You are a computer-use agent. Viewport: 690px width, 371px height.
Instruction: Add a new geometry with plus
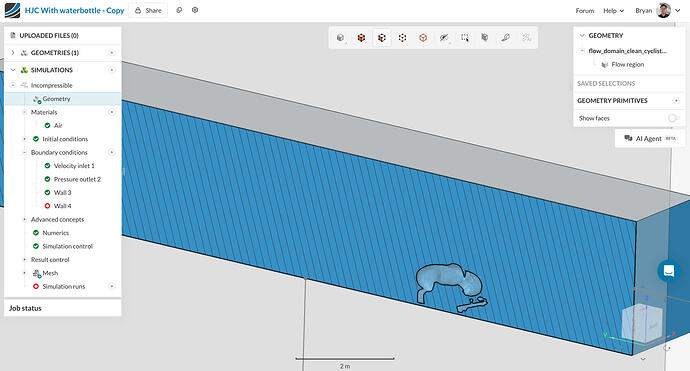point(112,53)
